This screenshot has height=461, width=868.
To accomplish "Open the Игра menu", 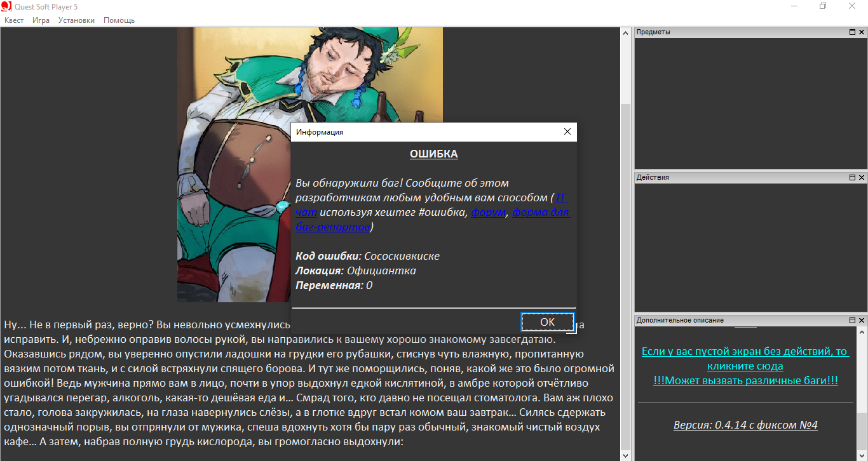I will click(x=41, y=20).
